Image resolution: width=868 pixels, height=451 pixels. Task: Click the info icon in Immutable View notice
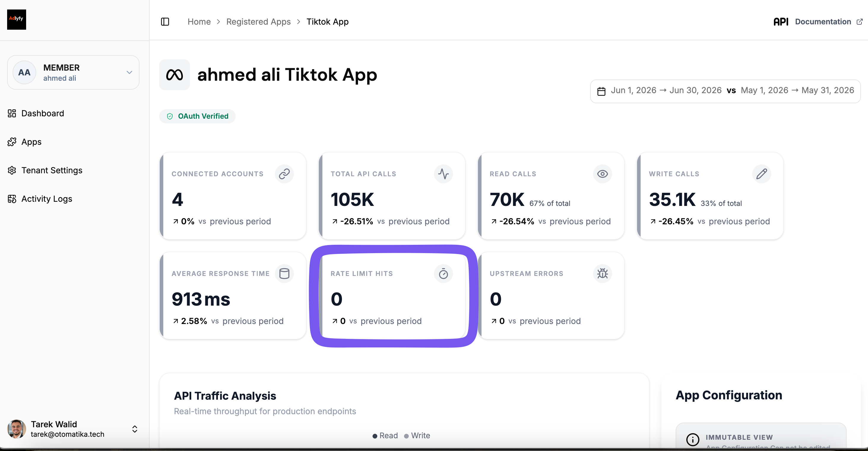(693, 439)
